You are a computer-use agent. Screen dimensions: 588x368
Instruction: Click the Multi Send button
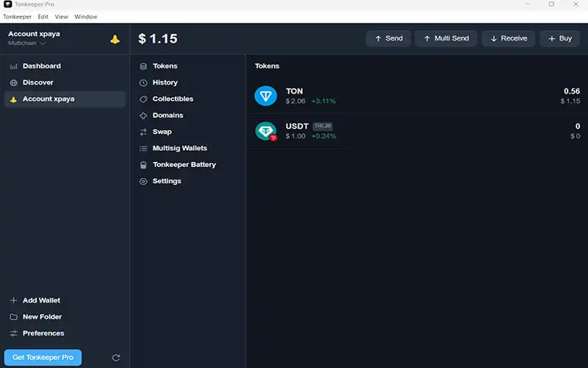[446, 39]
